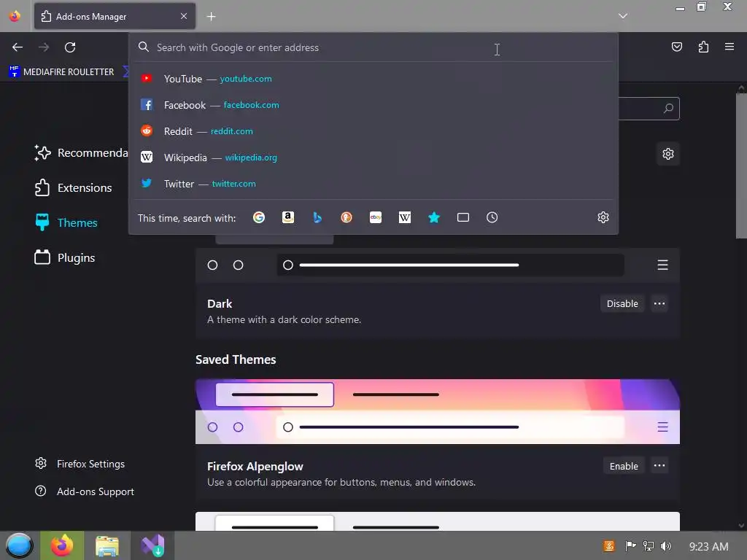Open the Firefox View icon
This screenshot has height=560, width=747.
click(x=15, y=16)
